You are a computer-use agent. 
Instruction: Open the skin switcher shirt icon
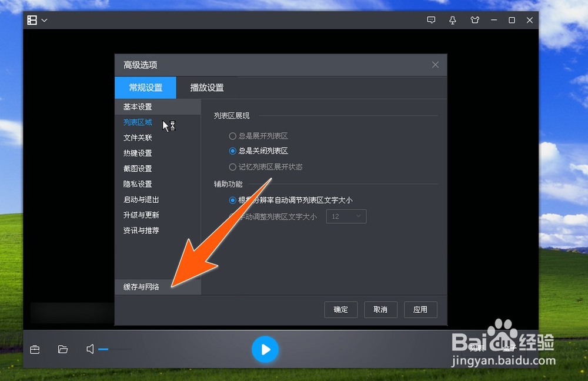pyautogui.click(x=475, y=20)
